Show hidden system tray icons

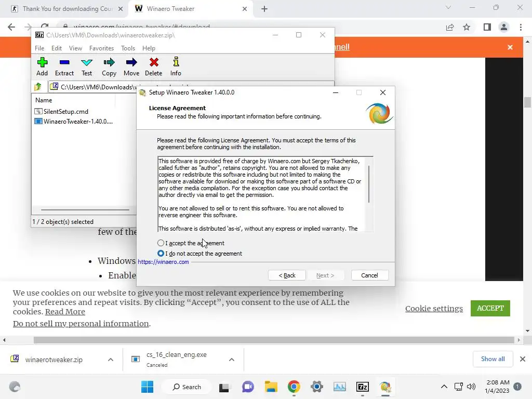point(444,387)
